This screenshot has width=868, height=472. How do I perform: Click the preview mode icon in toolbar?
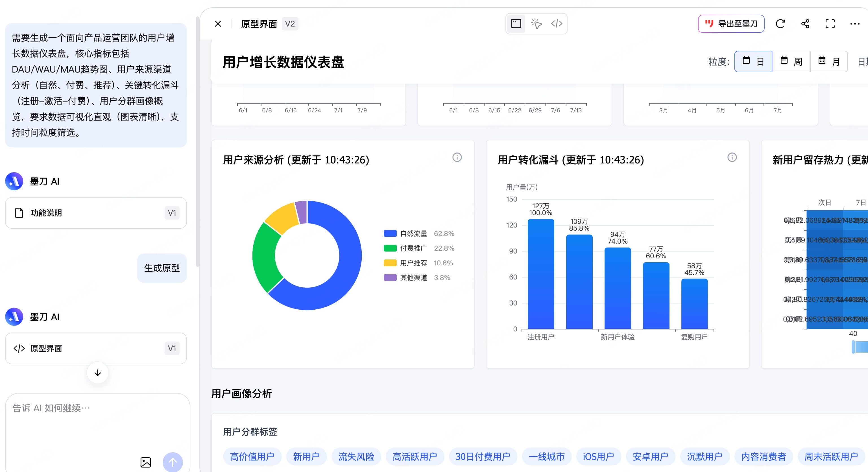click(x=516, y=24)
